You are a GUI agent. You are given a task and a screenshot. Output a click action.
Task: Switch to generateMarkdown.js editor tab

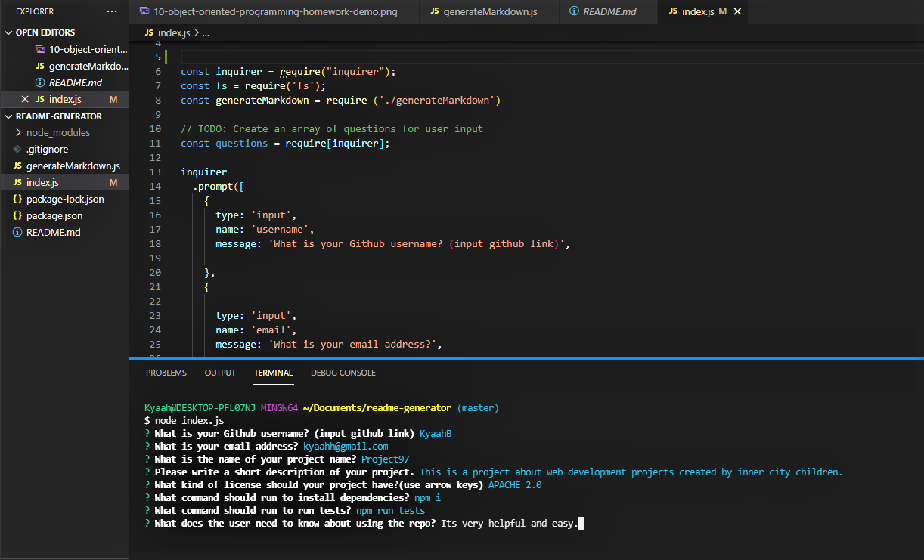click(490, 12)
